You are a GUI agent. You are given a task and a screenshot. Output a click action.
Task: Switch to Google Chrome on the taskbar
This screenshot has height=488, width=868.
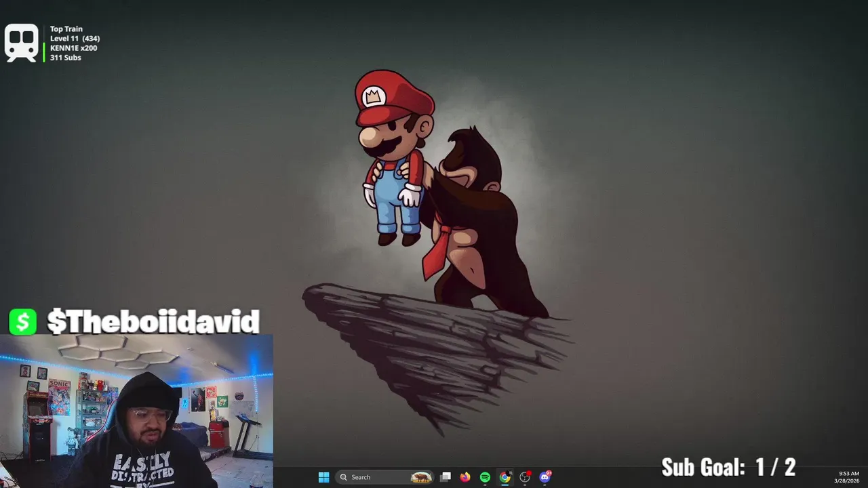[x=505, y=477]
